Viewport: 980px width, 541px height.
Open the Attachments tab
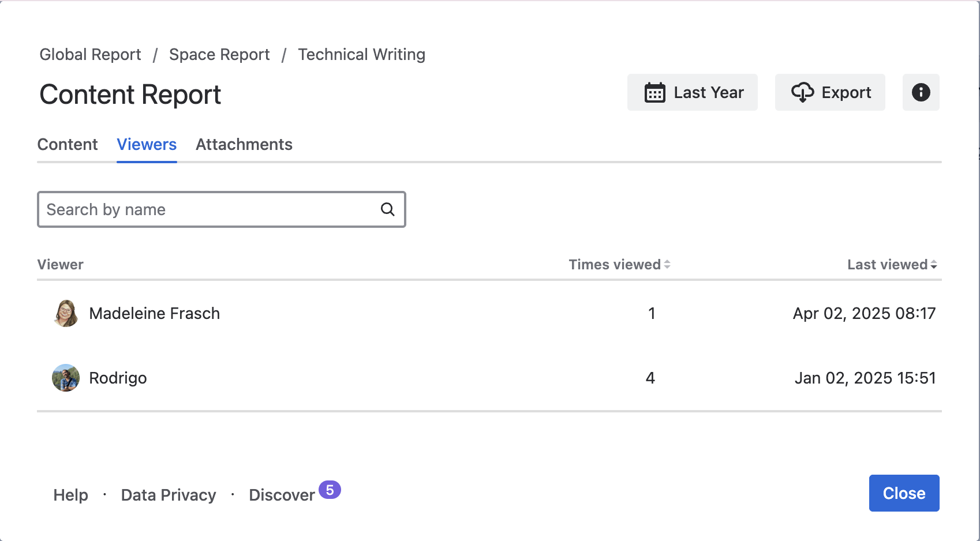(x=244, y=144)
